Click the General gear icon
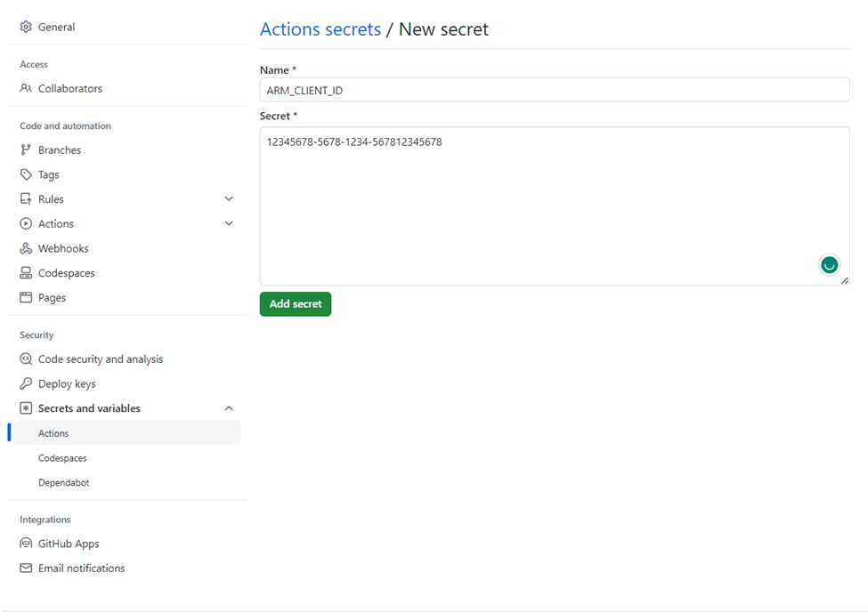868x613 pixels. [x=26, y=27]
